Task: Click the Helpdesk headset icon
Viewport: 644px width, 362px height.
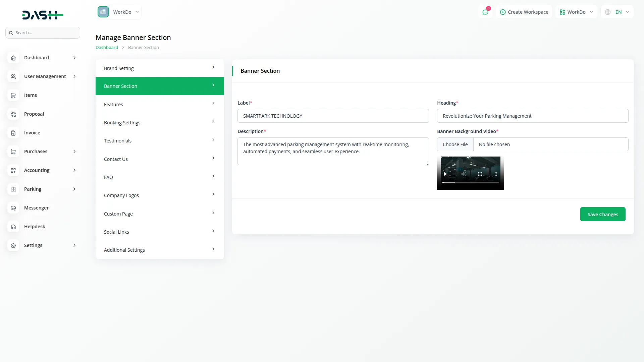Action: [x=13, y=227]
